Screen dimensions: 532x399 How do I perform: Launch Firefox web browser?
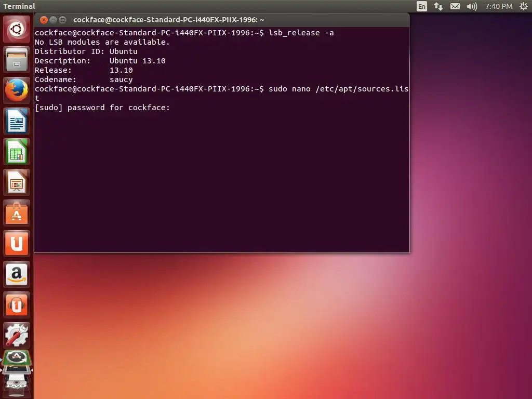[x=17, y=90]
